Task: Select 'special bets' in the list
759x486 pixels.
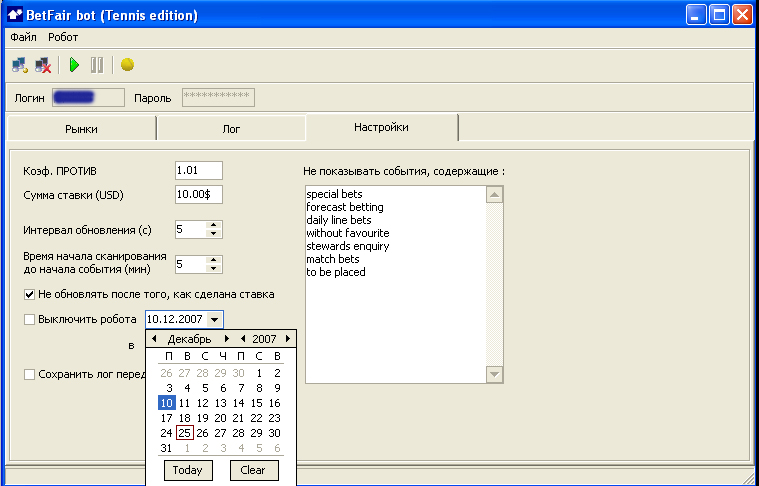Action: click(334, 194)
